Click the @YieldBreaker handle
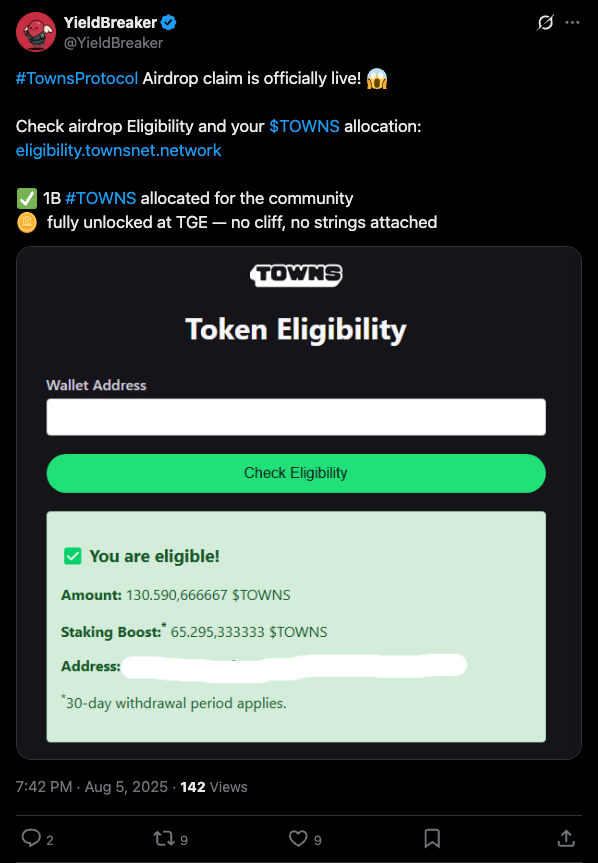 tap(113, 43)
